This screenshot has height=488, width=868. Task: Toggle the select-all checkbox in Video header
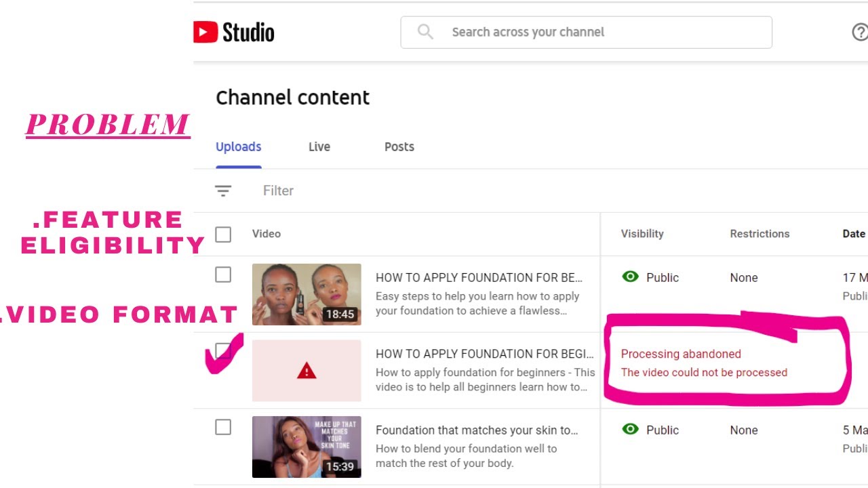tap(223, 234)
